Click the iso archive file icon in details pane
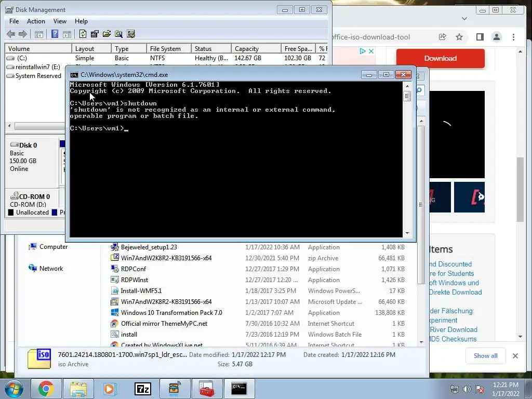This screenshot has width=532, height=399. (39, 359)
